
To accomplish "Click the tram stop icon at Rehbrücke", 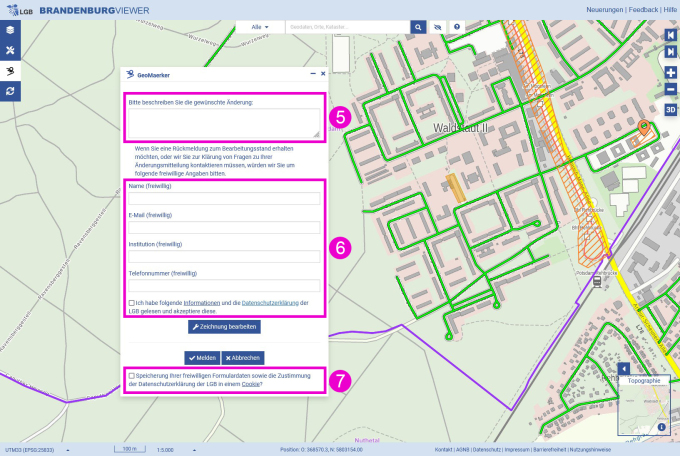I will [x=597, y=282].
